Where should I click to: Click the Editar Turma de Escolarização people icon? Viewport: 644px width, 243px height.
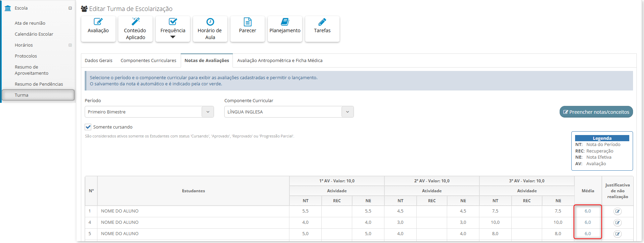pyautogui.click(x=84, y=9)
